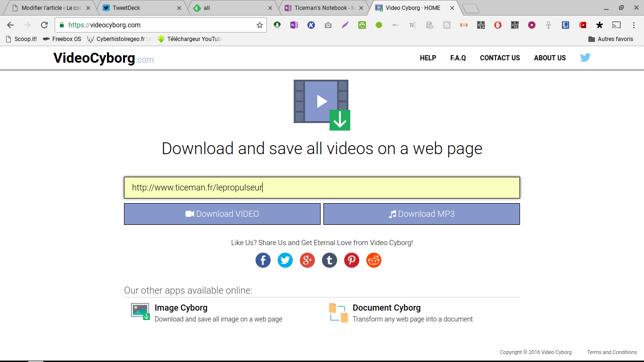Open the Image Cyborg app link

(x=181, y=308)
